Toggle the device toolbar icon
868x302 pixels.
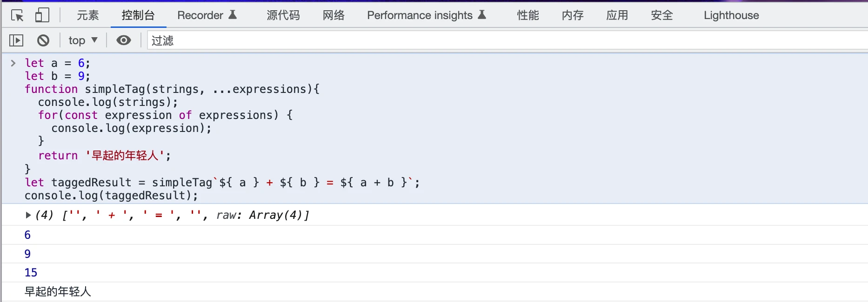click(42, 15)
